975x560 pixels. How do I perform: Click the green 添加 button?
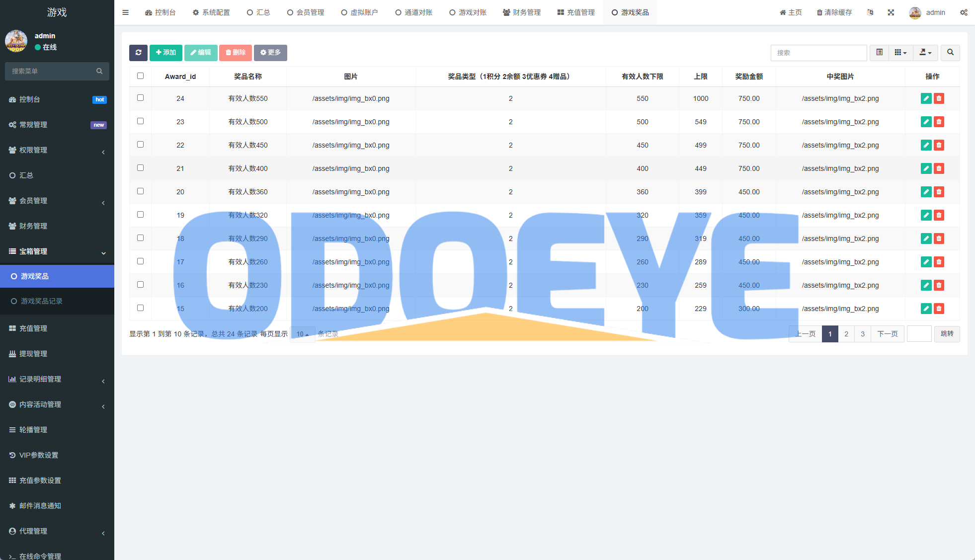(165, 53)
